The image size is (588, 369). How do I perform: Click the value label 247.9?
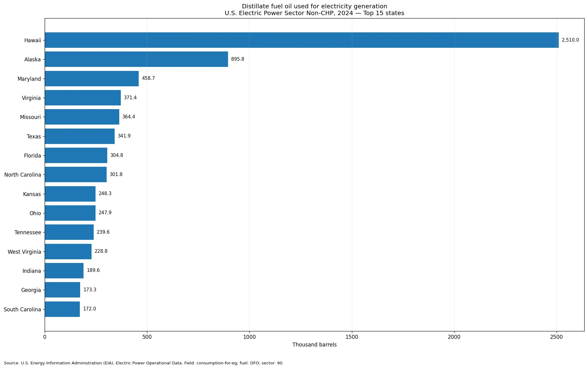pos(105,213)
